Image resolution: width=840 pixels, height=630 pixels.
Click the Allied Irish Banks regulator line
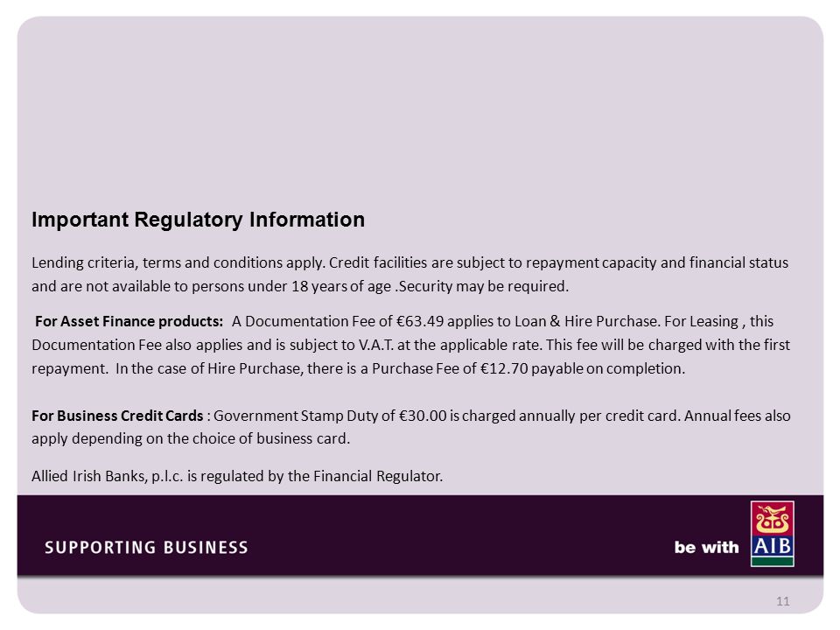point(237,476)
